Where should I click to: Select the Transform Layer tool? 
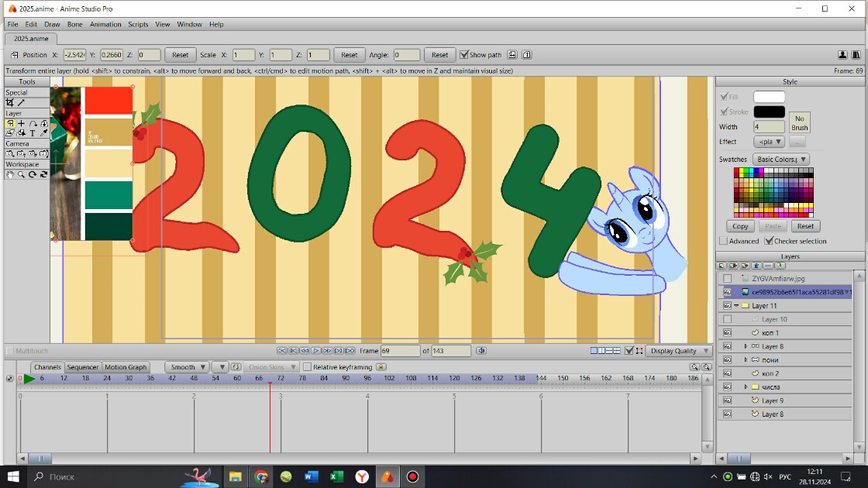[x=10, y=123]
